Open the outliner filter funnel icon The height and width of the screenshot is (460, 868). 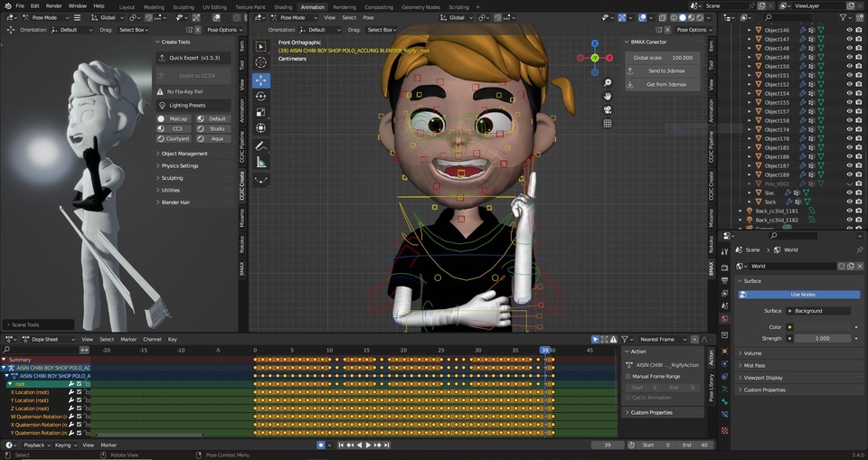pyautogui.click(x=844, y=18)
